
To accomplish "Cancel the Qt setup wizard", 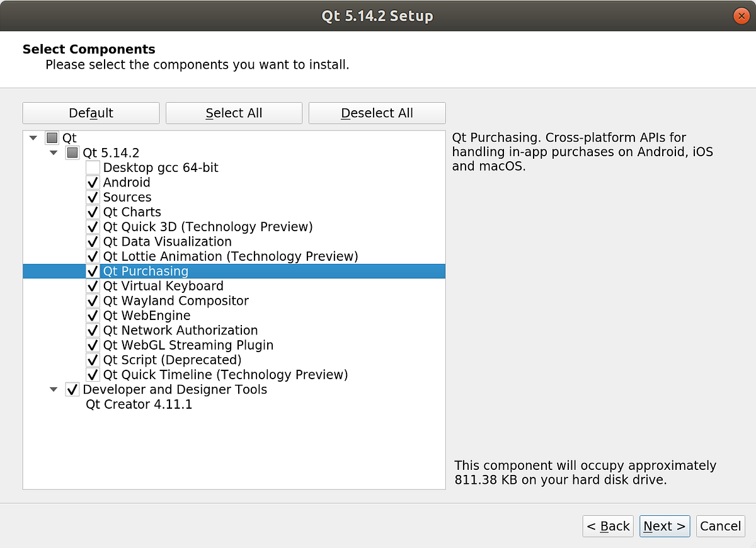I will click(x=720, y=526).
